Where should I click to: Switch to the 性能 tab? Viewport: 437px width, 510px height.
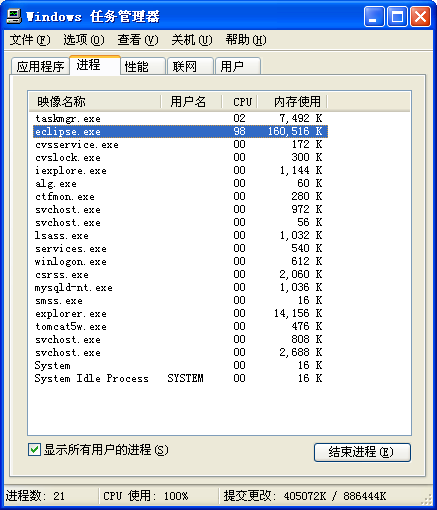click(143, 66)
